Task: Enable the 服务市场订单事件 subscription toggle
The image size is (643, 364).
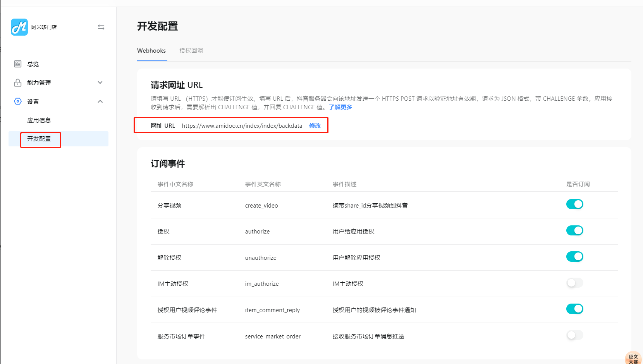Action: click(x=575, y=335)
